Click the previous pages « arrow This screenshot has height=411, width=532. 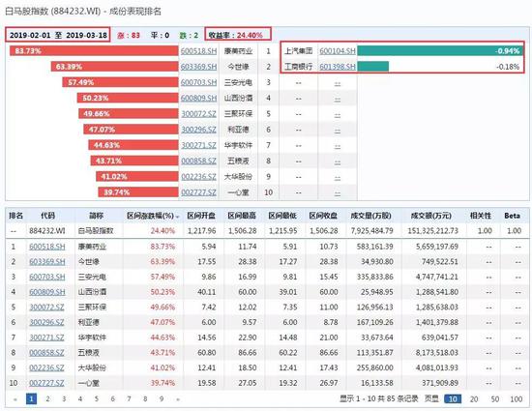pos(15,399)
